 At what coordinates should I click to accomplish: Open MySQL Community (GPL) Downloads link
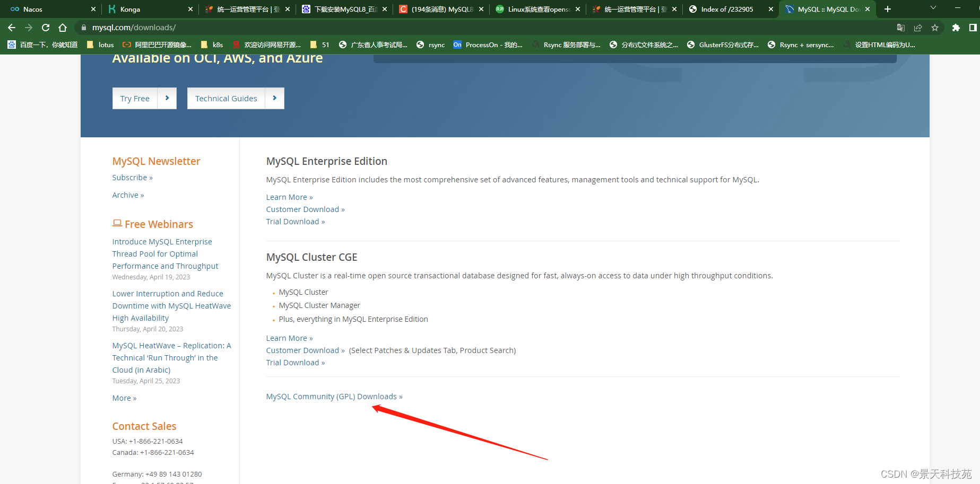pos(334,397)
